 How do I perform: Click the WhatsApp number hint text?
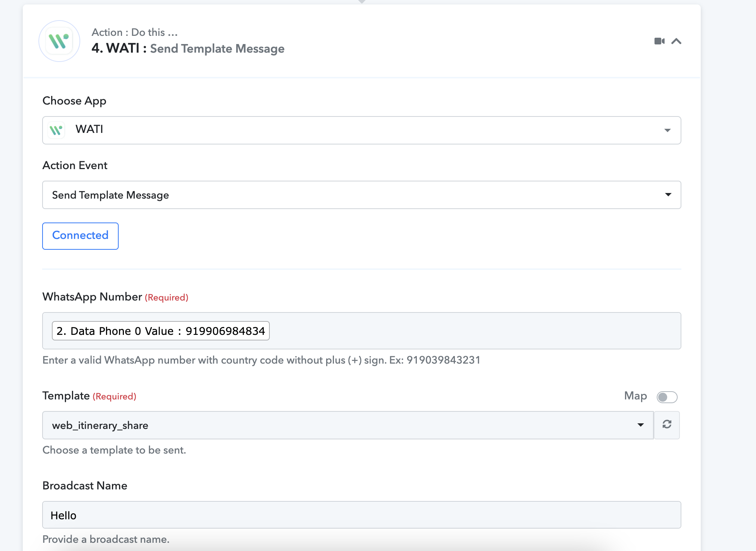261,360
